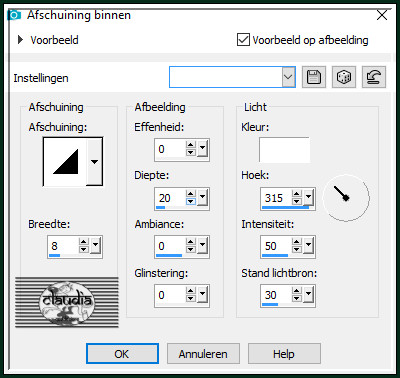This screenshot has height=378, width=400.
Task: Increase the Ambiance value with up arrow
Action: click(x=191, y=241)
